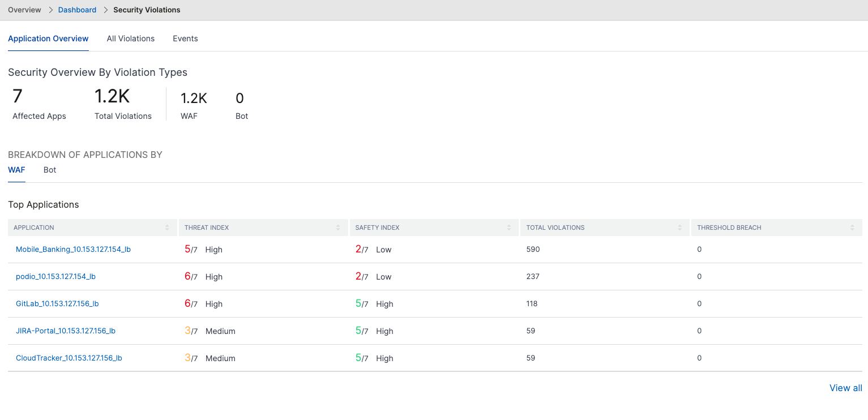Open the Application Overview tab
This screenshot has width=868, height=420.
(x=48, y=38)
